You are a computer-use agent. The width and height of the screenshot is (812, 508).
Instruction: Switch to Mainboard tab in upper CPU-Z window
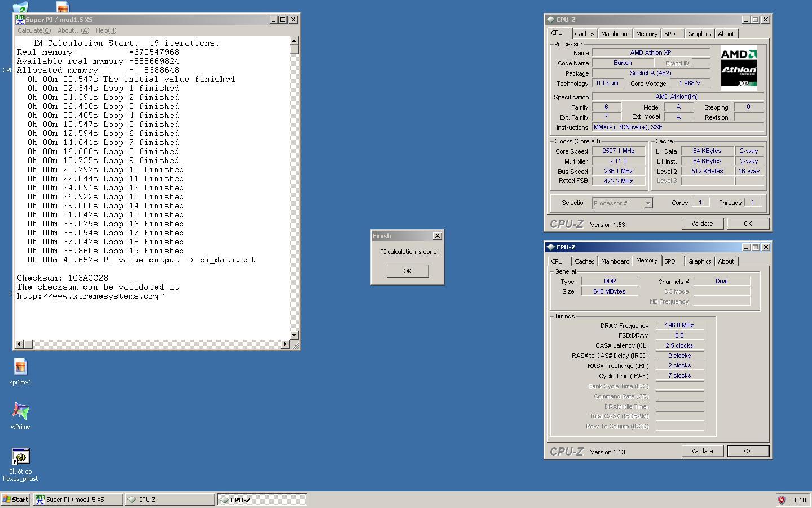(615, 34)
